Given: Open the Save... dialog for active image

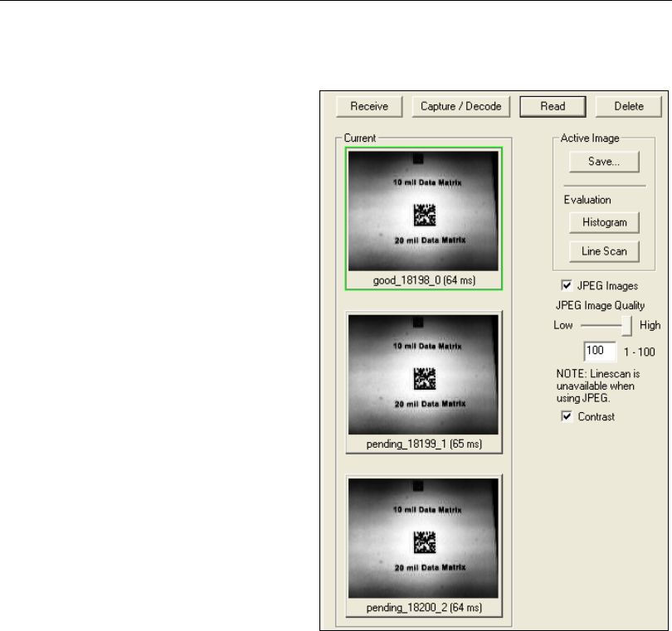Looking at the screenshot, I should click(604, 162).
